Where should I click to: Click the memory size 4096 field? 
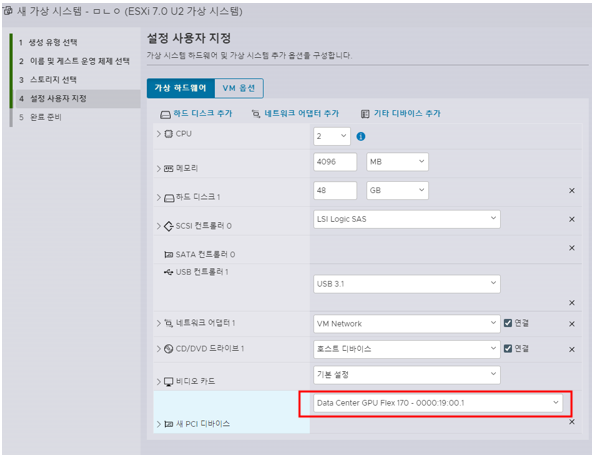click(x=335, y=162)
